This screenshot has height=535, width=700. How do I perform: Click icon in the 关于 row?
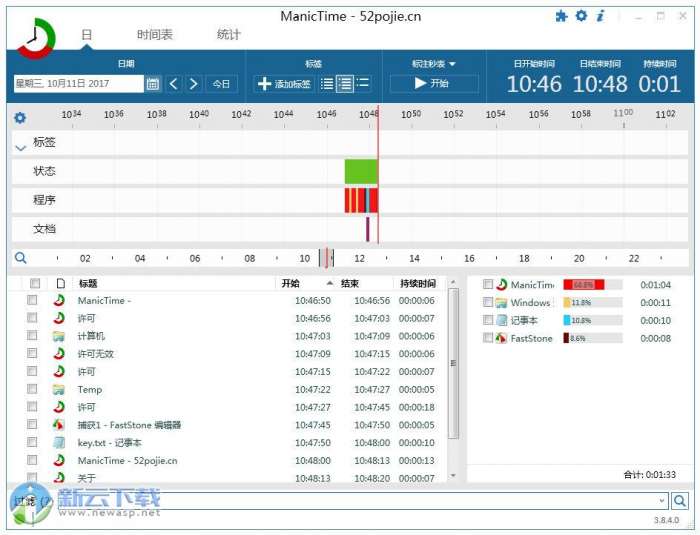tap(59, 477)
